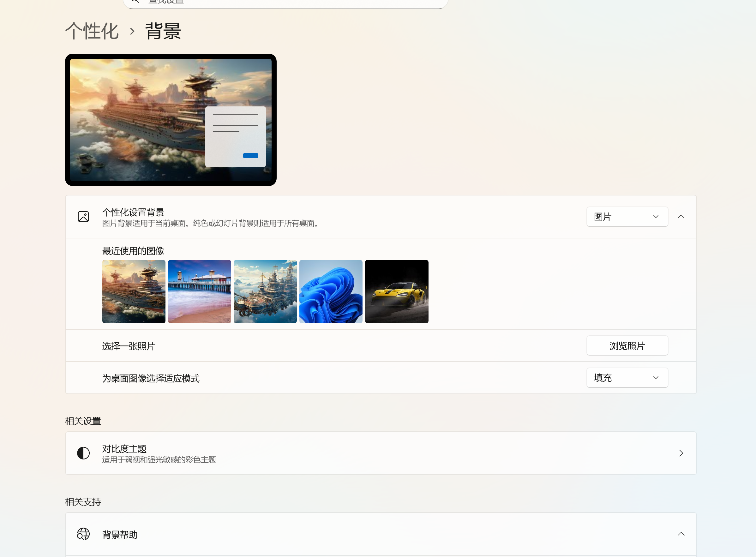Click the contrast theme half-circle icon
The image size is (756, 557).
coord(83,453)
